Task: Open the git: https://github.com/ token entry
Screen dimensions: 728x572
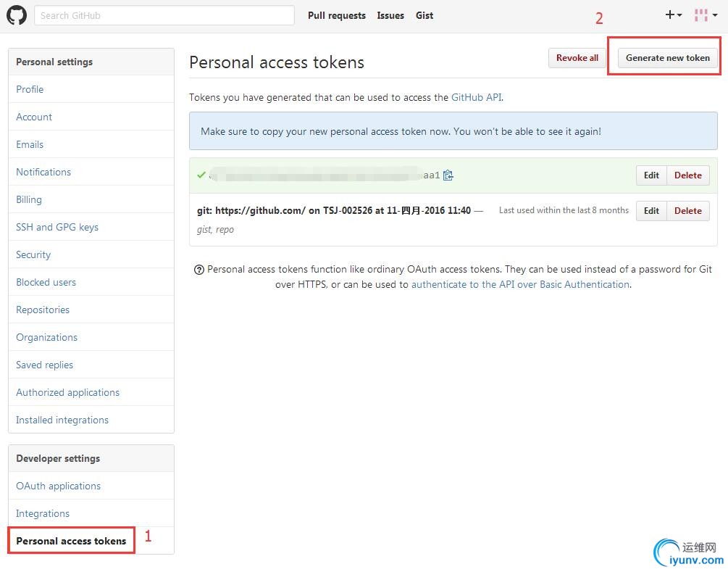Action: (334, 210)
